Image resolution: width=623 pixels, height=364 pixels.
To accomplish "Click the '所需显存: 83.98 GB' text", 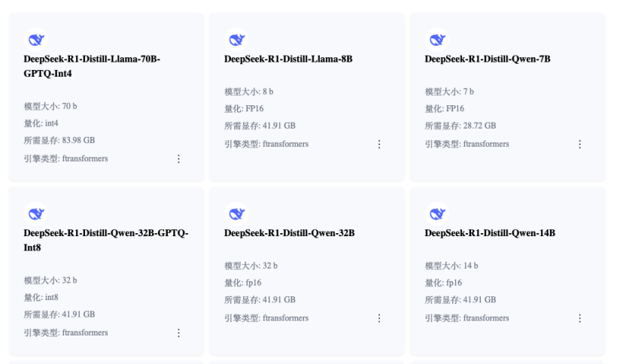I will click(x=59, y=140).
